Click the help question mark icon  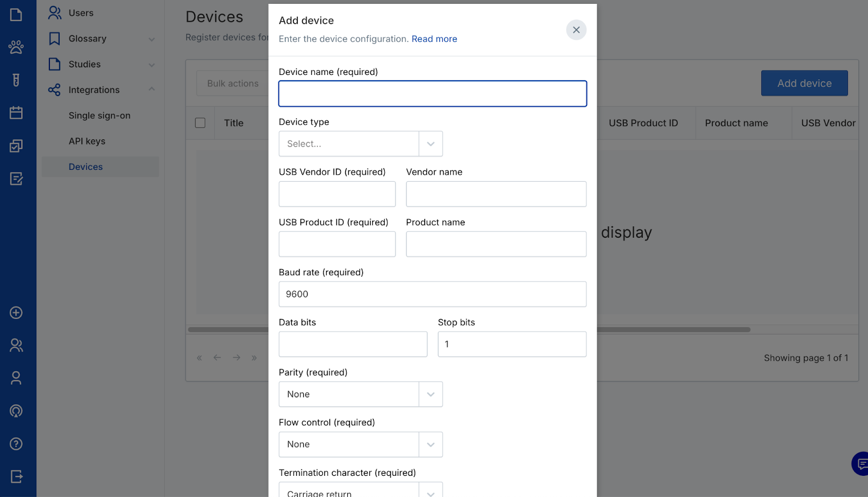click(16, 444)
